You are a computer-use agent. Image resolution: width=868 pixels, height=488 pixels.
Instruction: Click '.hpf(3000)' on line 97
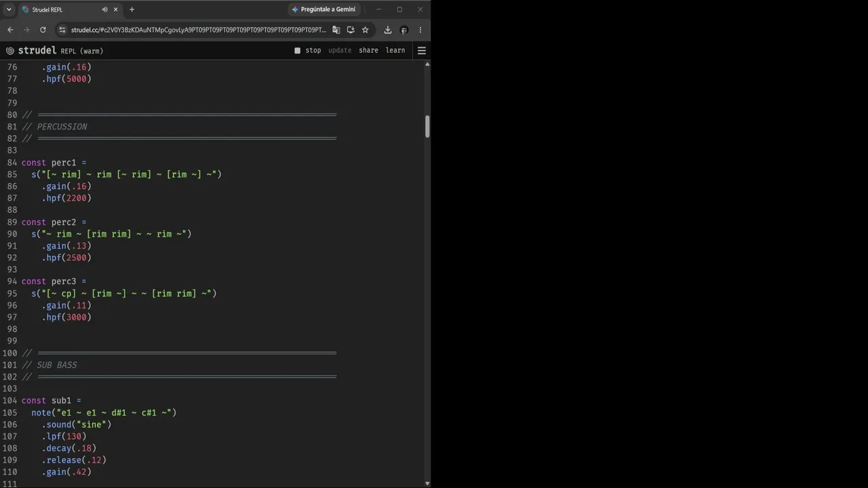pos(66,317)
